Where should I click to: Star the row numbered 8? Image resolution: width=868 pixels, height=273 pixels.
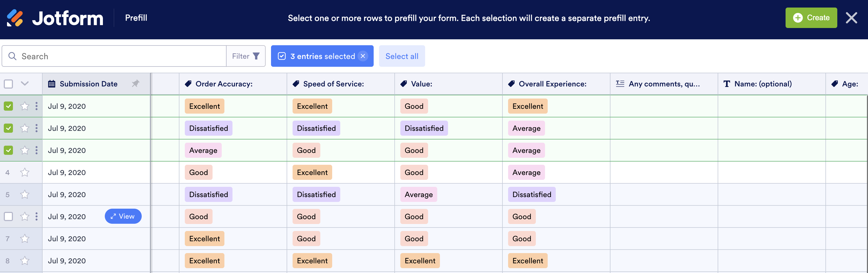[x=25, y=261]
